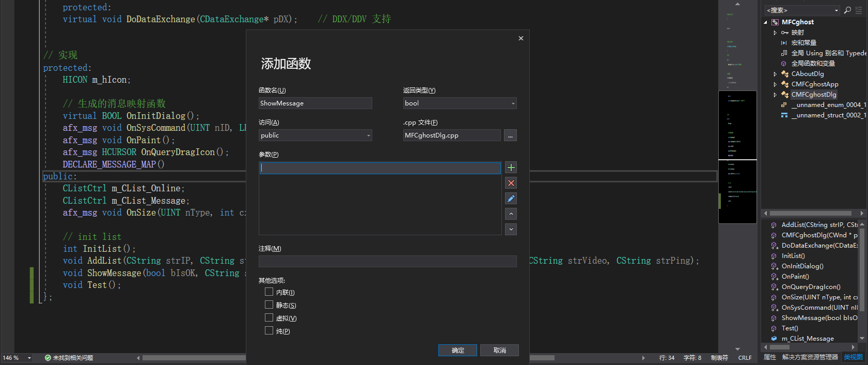Click the .cpp 文件 field MFCghostDlg.cpp
Viewport: 868px width, 365px height.
point(452,135)
